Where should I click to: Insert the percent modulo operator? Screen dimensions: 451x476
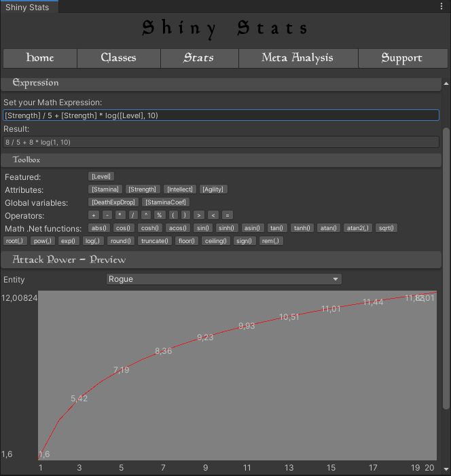(x=160, y=215)
